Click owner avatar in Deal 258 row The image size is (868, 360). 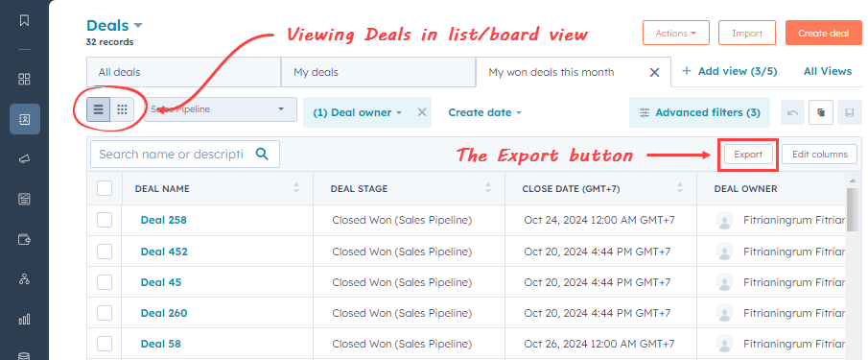pos(725,221)
